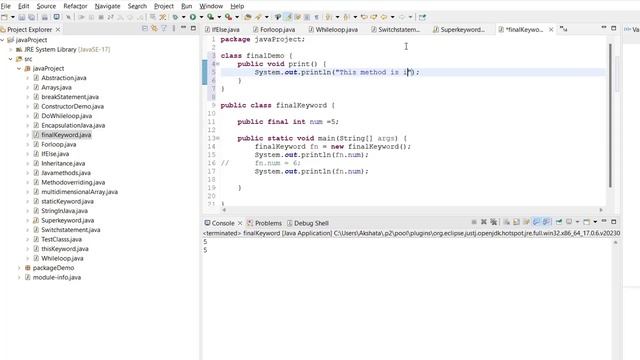Click the Console scroll up arrow
Screen dimensions: 640x360
616,242
